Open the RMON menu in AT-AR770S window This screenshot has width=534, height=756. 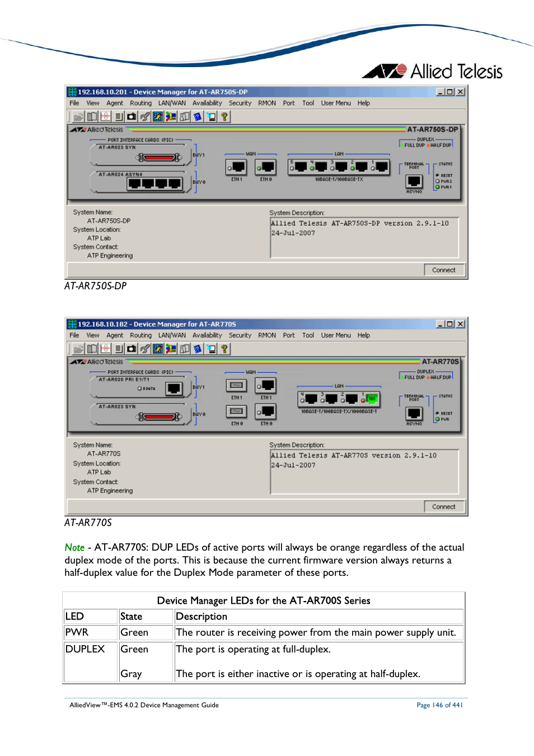point(267,335)
